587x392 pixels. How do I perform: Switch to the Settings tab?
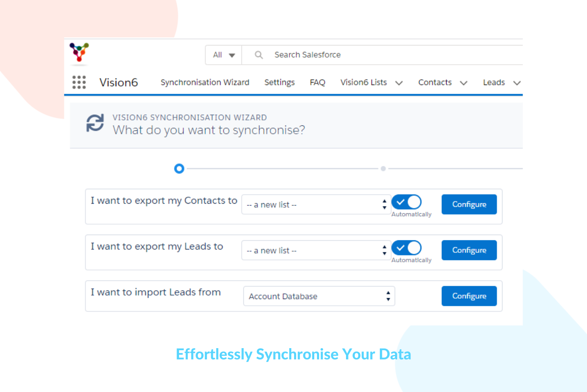pos(279,82)
